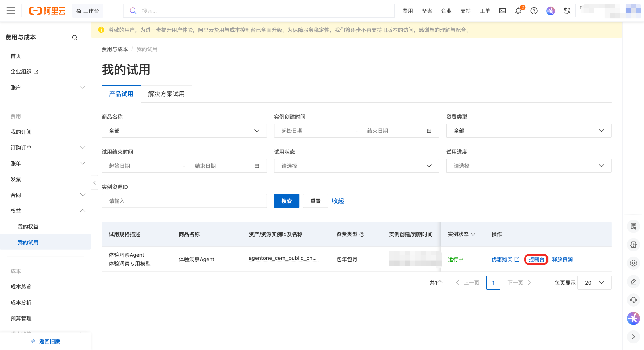This screenshot has height=350, width=644.
Task: Open 费用 in the top menu
Action: pyautogui.click(x=407, y=11)
